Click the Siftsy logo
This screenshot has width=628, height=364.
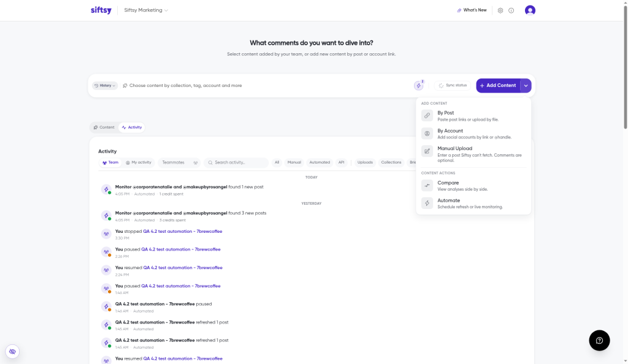point(101,10)
